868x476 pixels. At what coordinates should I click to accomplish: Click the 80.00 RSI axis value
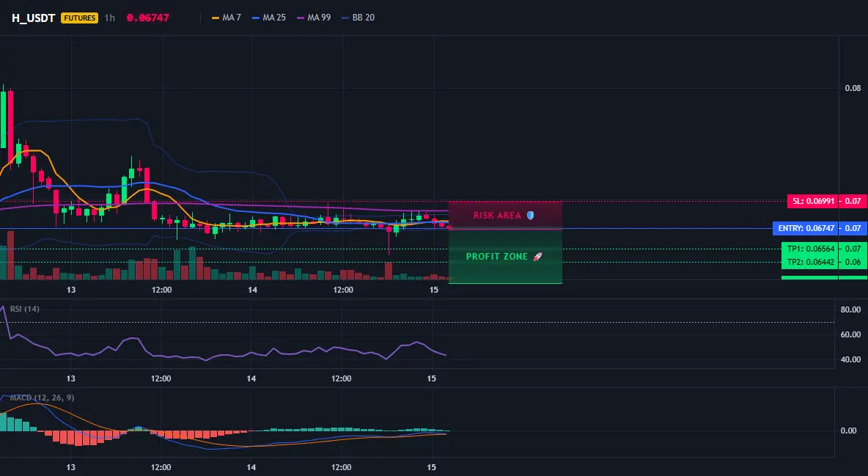click(x=850, y=310)
